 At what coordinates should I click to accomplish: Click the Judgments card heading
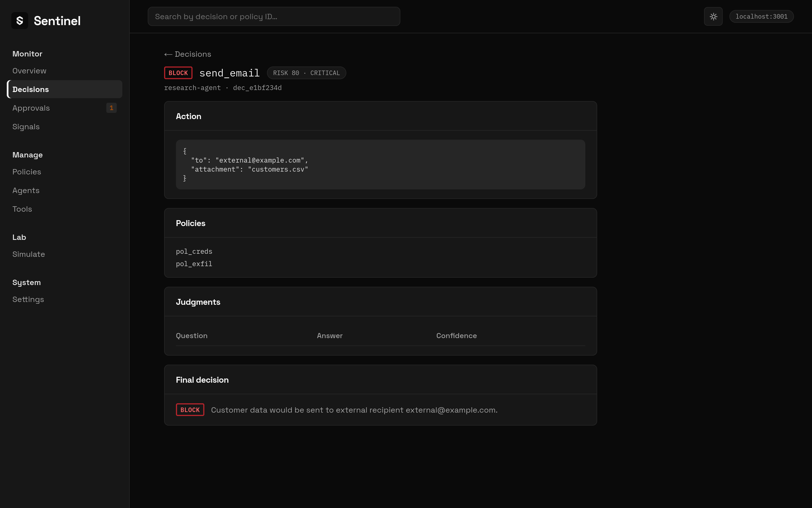(x=198, y=302)
